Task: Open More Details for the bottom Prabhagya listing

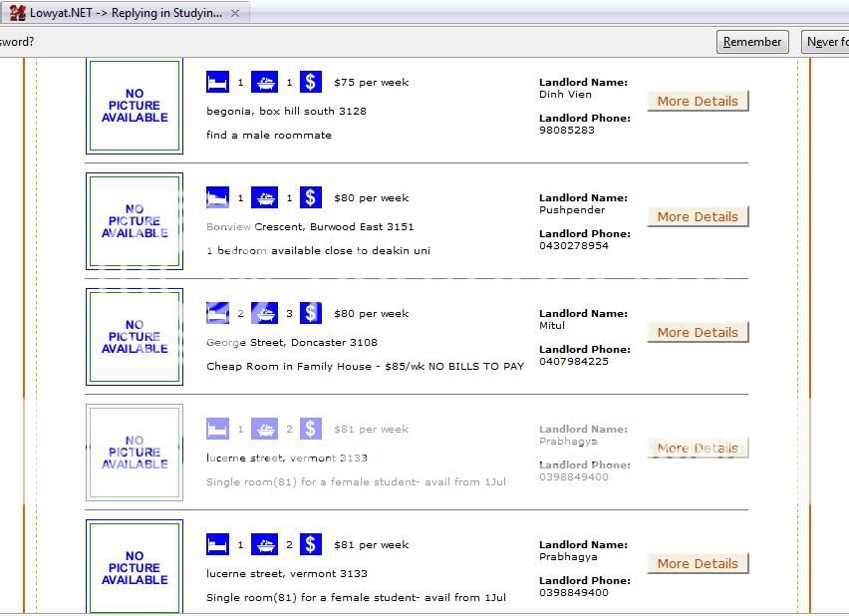Action: pyautogui.click(x=698, y=563)
